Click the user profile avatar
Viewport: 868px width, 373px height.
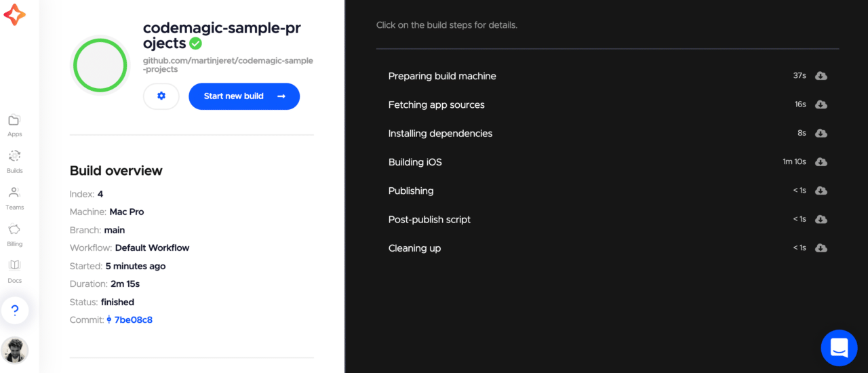pyautogui.click(x=14, y=350)
